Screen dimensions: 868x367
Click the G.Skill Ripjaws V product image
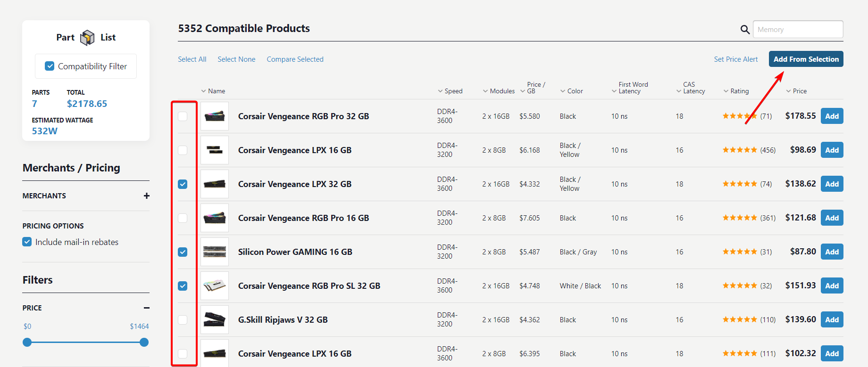215,319
